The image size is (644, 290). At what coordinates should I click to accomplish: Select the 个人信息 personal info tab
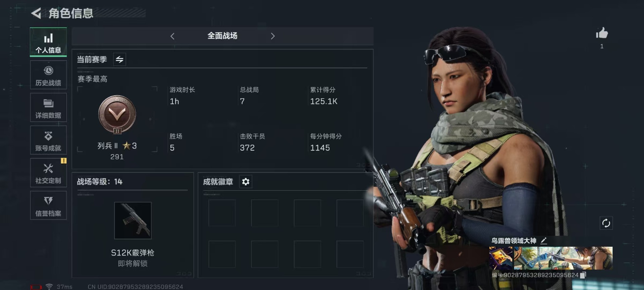(x=48, y=42)
